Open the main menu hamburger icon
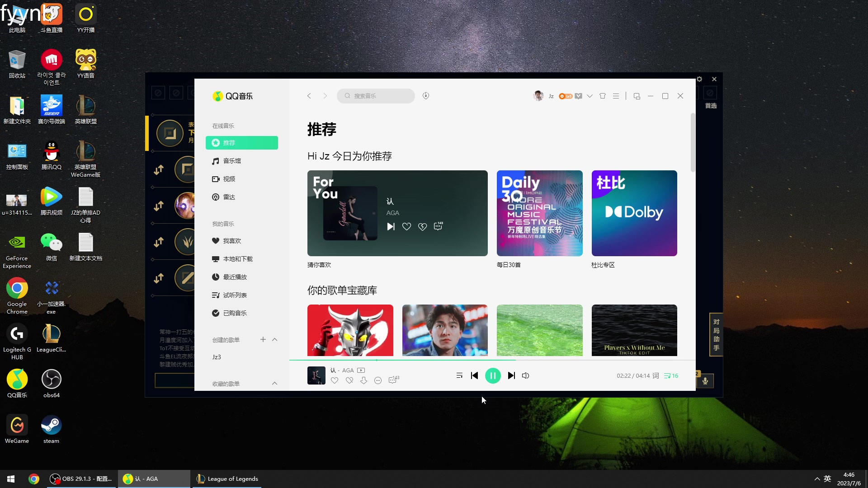The height and width of the screenshot is (488, 868). [616, 96]
